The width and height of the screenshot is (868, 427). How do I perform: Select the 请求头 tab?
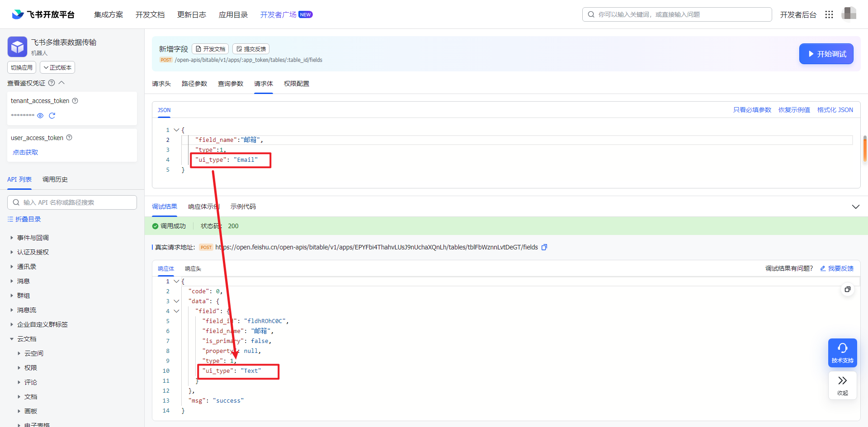click(161, 84)
